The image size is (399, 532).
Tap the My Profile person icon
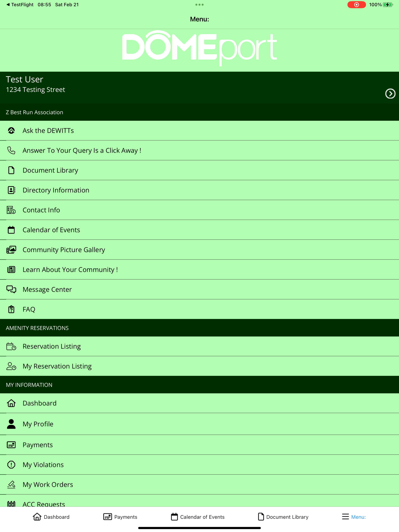coord(11,424)
